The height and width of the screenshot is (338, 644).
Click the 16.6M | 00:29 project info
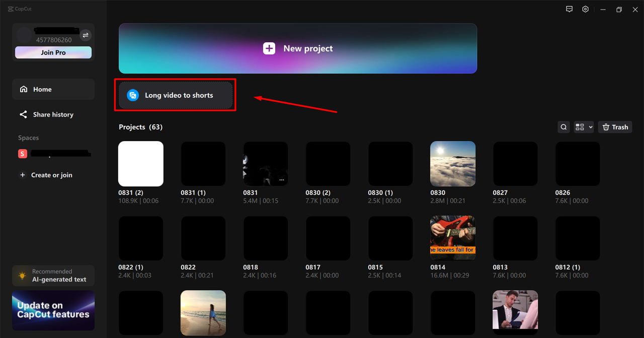(x=450, y=275)
